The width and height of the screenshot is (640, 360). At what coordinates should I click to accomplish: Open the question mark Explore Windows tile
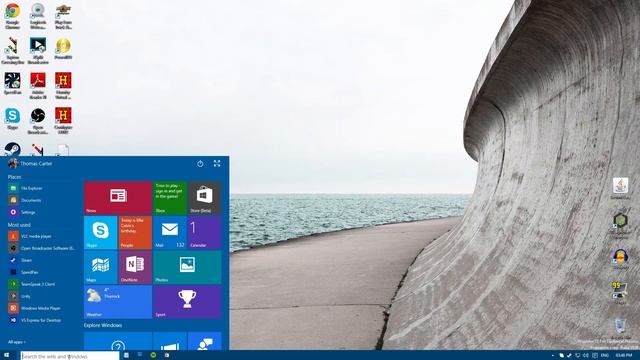pos(118,341)
